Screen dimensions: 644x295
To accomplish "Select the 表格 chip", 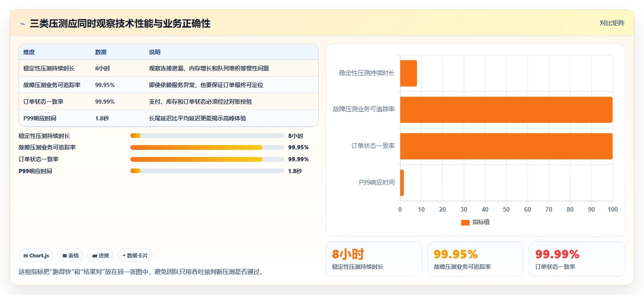I will coord(70,256).
